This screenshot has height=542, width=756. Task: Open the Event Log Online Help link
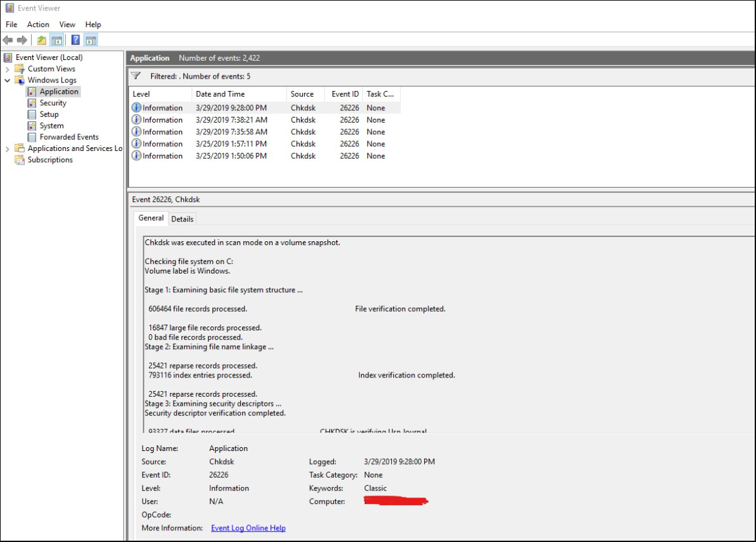[248, 528]
